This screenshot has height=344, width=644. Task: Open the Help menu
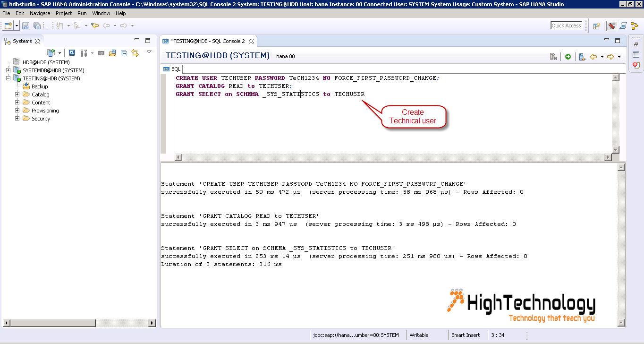click(x=121, y=13)
